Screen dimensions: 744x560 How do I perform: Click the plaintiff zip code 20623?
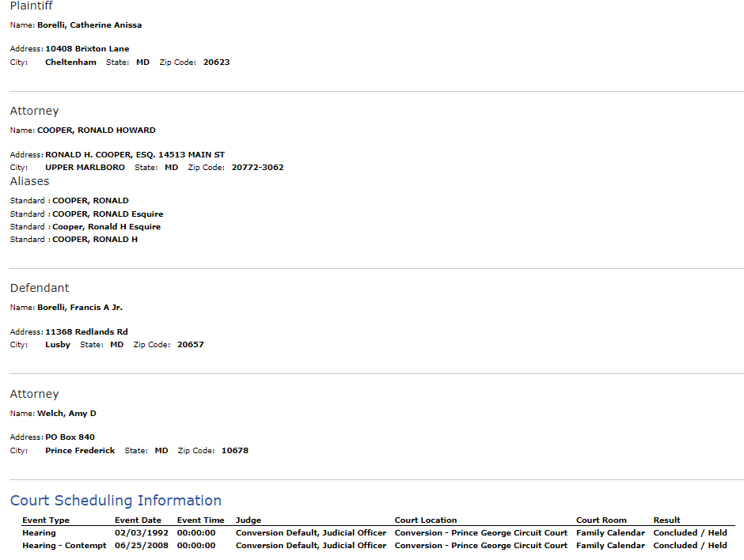pyautogui.click(x=216, y=62)
